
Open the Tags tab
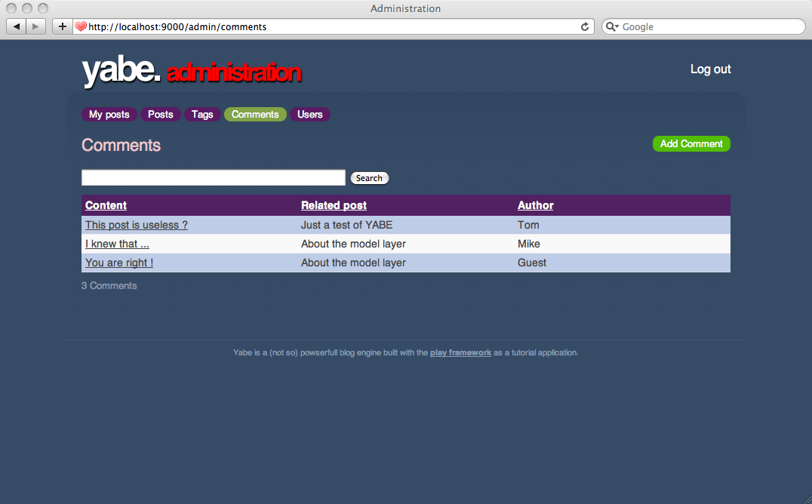(x=202, y=115)
